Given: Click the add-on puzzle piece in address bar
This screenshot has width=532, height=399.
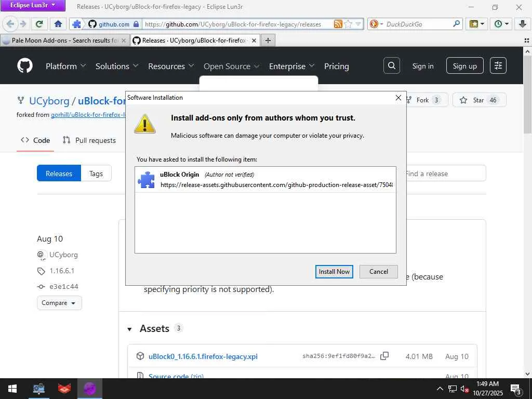Looking at the screenshot, I should (x=77, y=24).
